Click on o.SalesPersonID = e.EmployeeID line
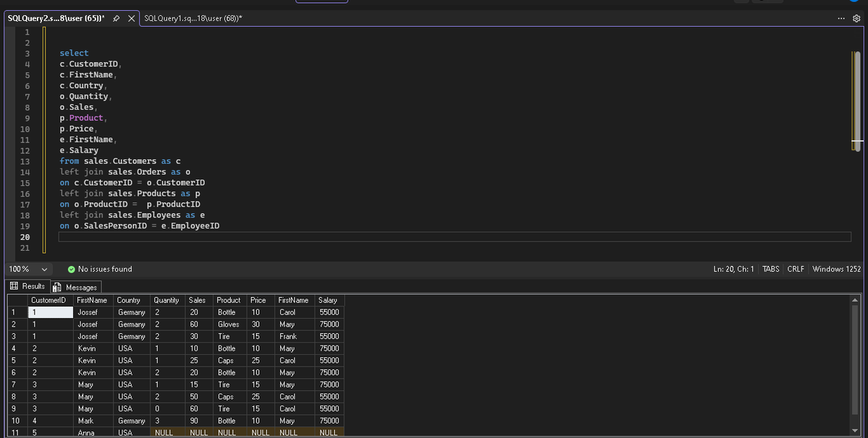This screenshot has height=438, width=868. pyautogui.click(x=140, y=226)
